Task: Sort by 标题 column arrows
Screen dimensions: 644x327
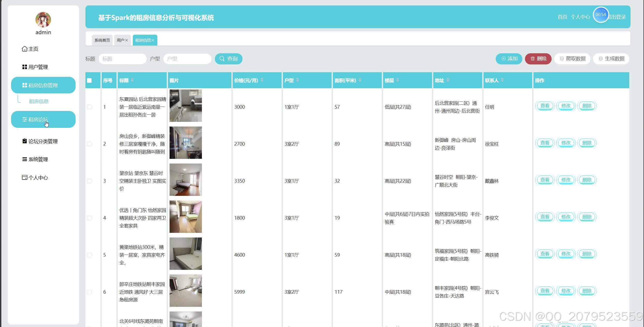Action: point(132,80)
